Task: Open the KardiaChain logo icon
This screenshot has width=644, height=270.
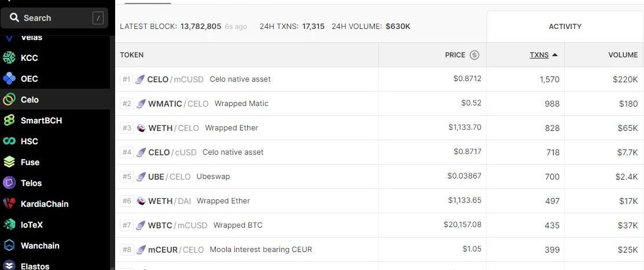Action: 9,204
